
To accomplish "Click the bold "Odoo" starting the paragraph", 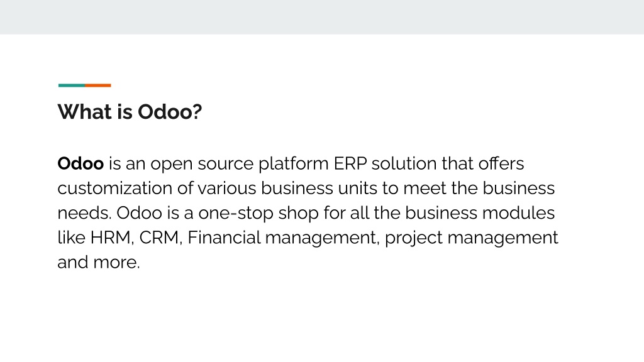I will [80, 164].
